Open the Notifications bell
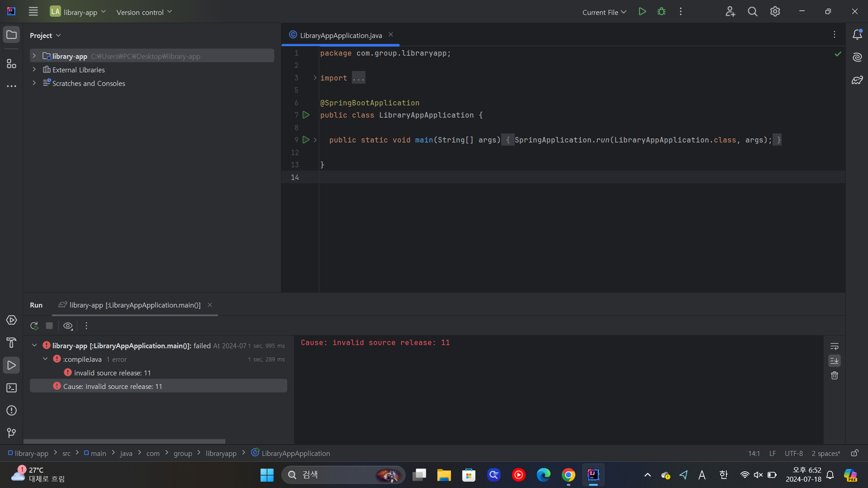Screen dimensions: 868x488 coord(857,35)
